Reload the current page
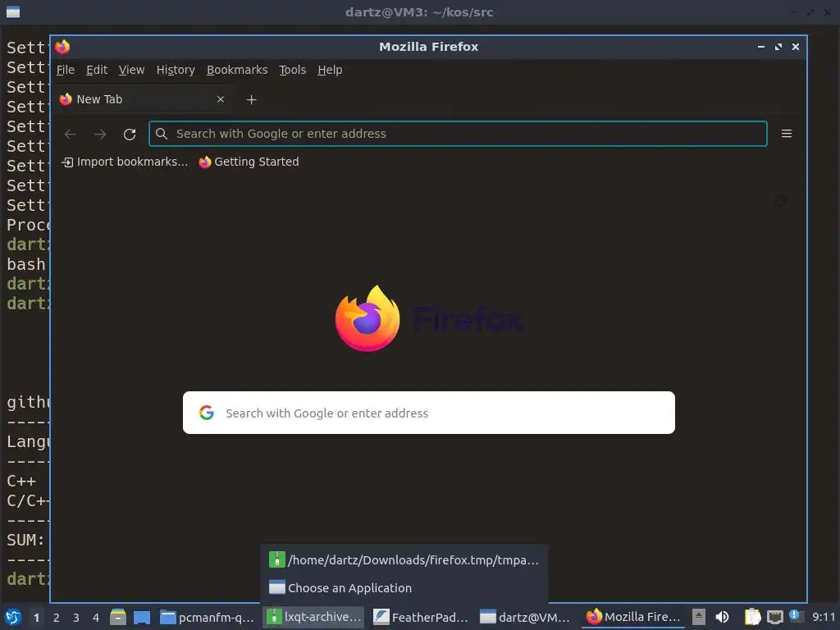The width and height of the screenshot is (840, 630). click(129, 134)
